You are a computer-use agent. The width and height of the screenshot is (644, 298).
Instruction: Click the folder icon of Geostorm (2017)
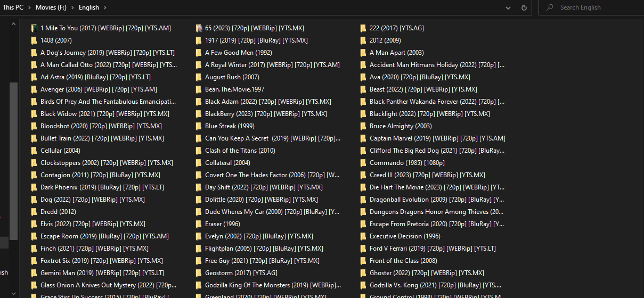pyautogui.click(x=199, y=273)
